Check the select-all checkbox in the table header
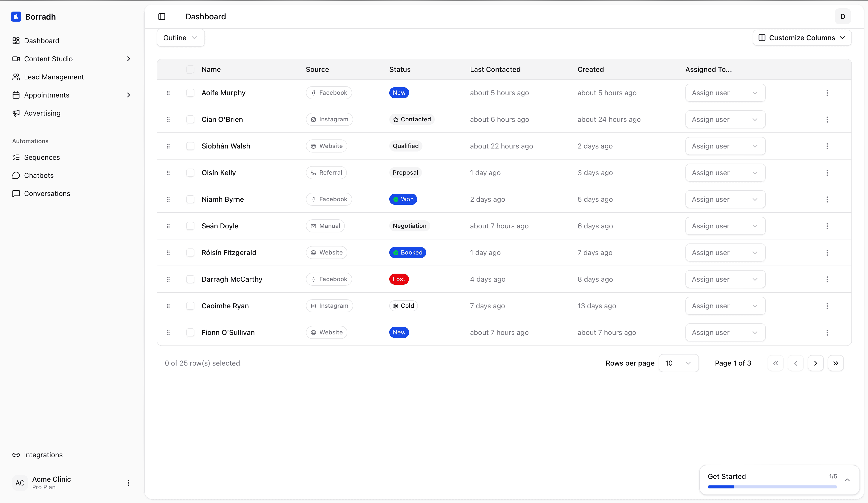The width and height of the screenshot is (868, 503). (x=190, y=69)
